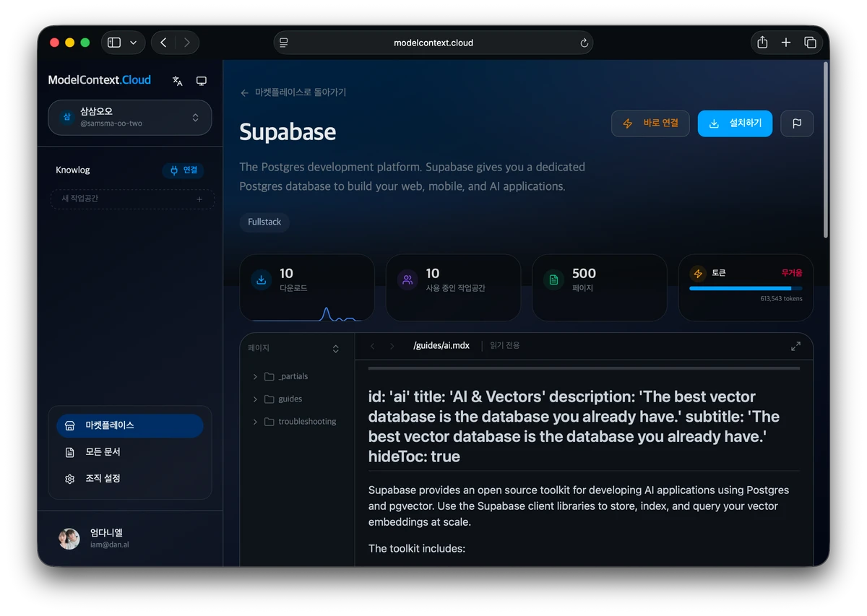Click 마켓플레이스로 돌아가기 back link
Image resolution: width=867 pixels, height=616 pixels.
click(293, 92)
